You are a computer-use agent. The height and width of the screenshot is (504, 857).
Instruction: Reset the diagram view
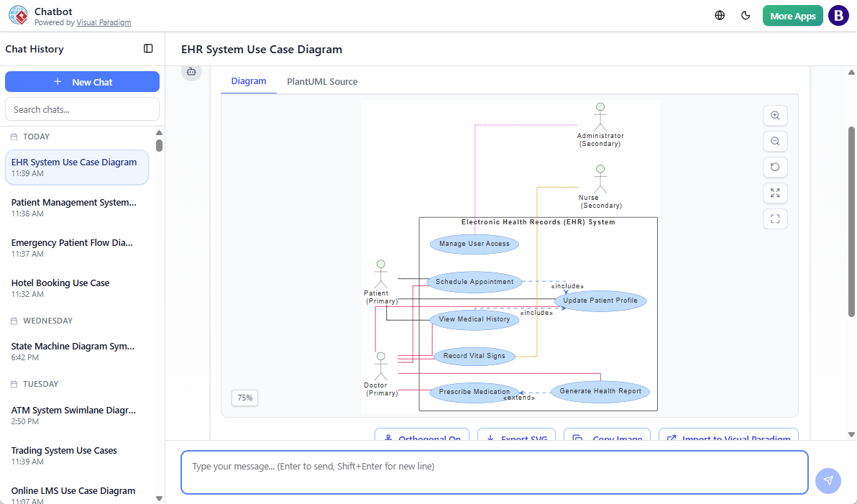[775, 167]
